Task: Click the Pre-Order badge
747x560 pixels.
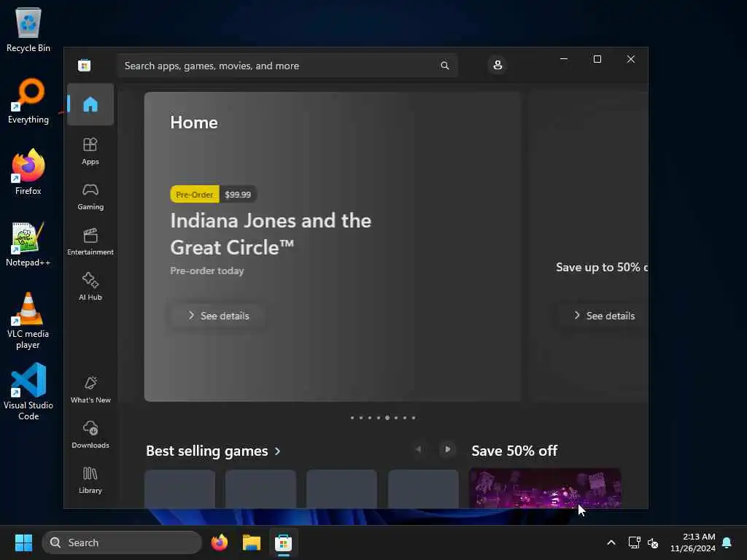Action: click(x=194, y=194)
